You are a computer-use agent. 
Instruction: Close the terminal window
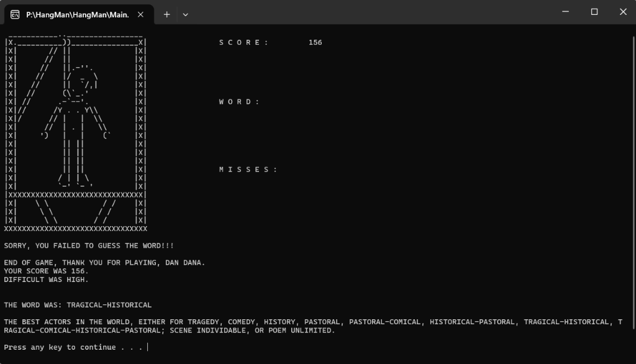[623, 12]
